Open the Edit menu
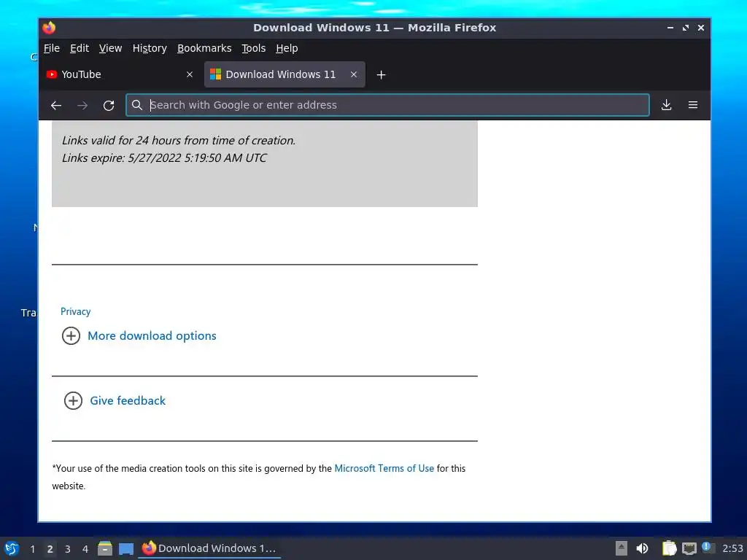The image size is (747, 560). [x=79, y=48]
